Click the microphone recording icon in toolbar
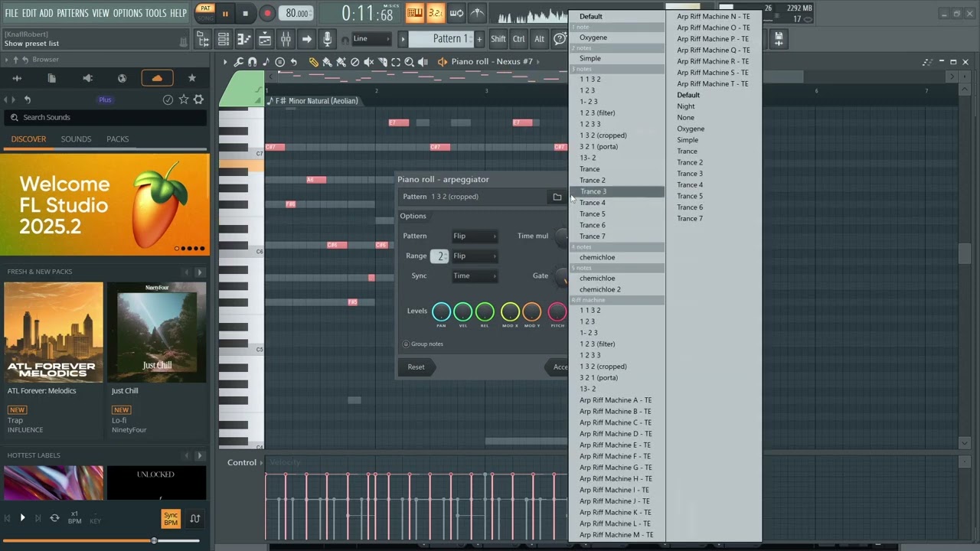Viewport: 980px width, 551px height. point(328,39)
